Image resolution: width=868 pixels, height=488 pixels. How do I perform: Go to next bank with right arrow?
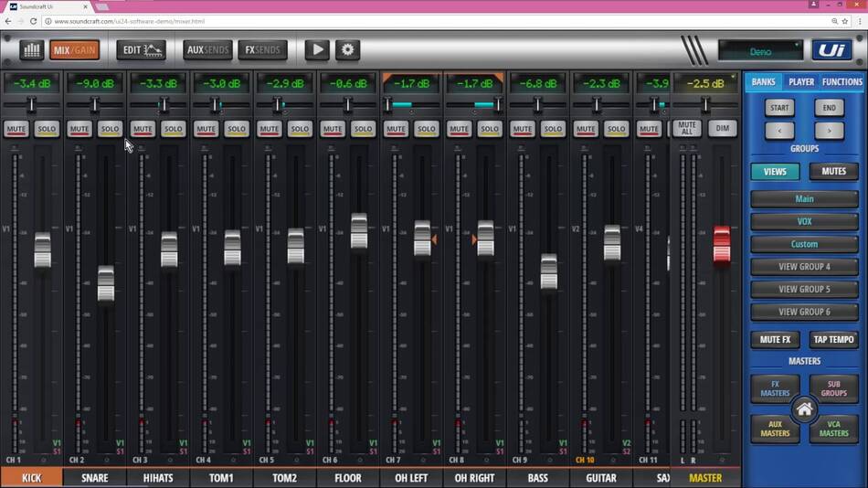click(829, 131)
